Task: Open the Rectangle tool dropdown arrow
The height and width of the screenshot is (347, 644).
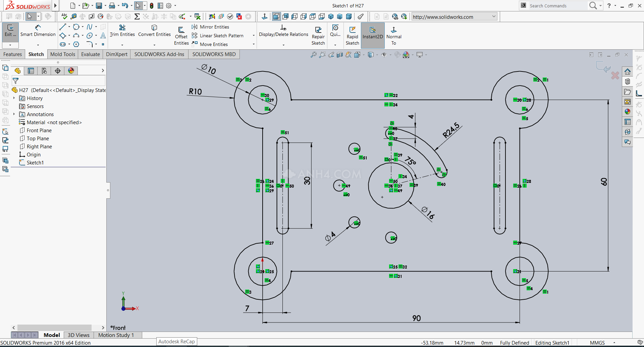Action: coord(69,36)
